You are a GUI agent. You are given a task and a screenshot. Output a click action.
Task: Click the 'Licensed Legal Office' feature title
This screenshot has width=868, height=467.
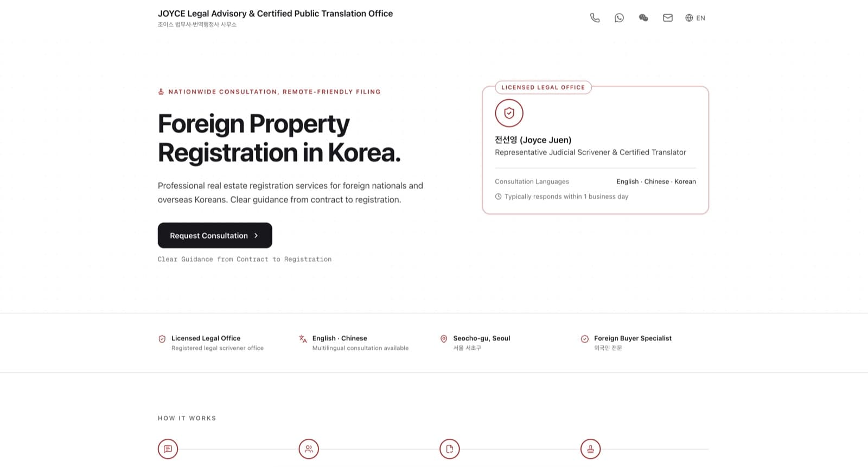coord(206,338)
